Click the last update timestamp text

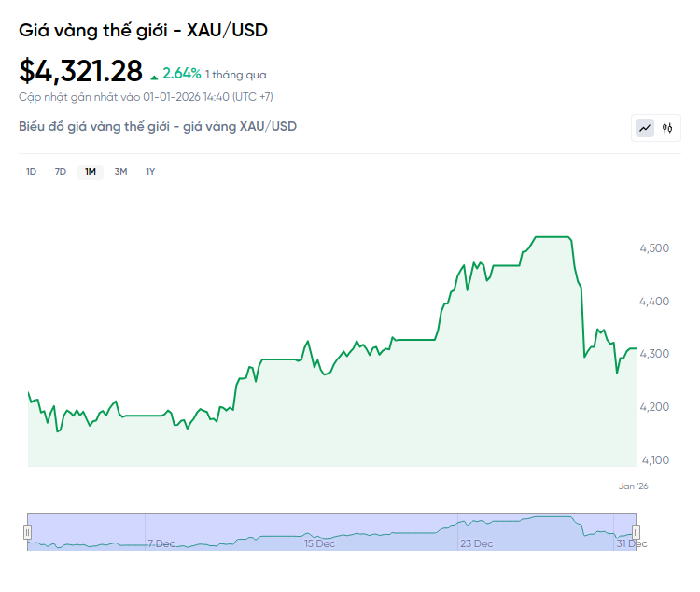coord(146,96)
